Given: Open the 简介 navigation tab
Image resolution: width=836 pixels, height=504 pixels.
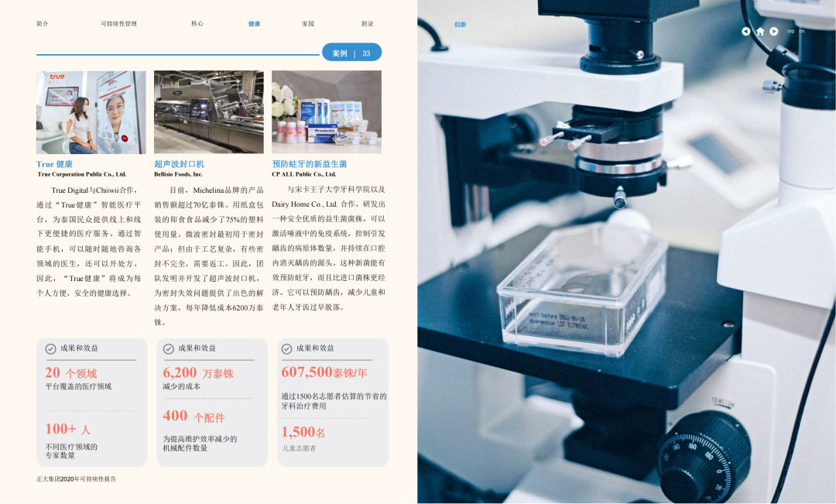Looking at the screenshot, I should click(x=43, y=24).
